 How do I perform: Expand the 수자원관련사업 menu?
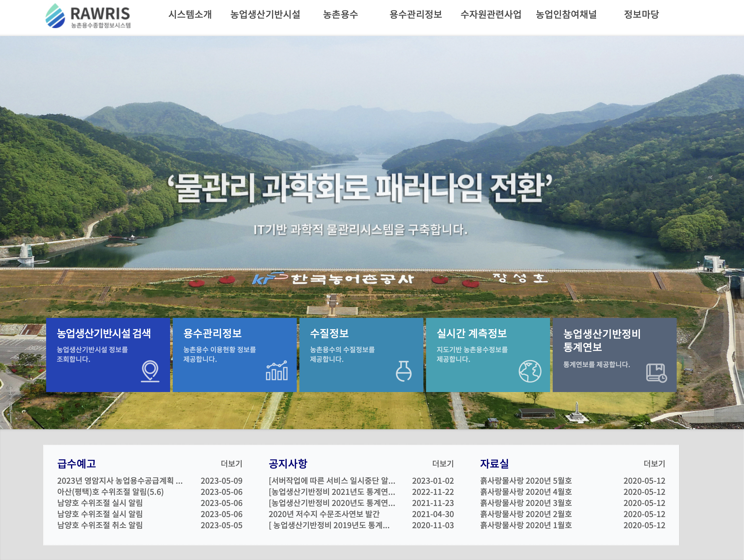[x=491, y=15]
